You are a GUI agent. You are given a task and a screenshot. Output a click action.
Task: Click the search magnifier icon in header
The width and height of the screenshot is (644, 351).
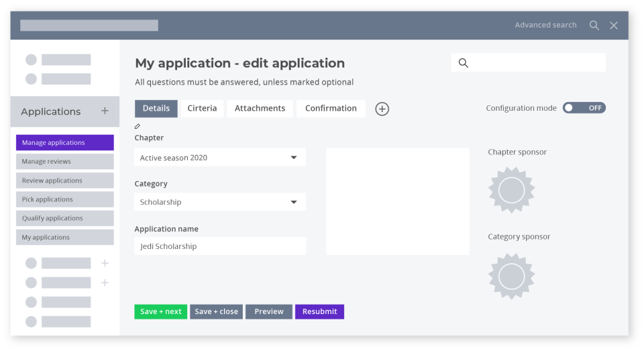pyautogui.click(x=594, y=26)
